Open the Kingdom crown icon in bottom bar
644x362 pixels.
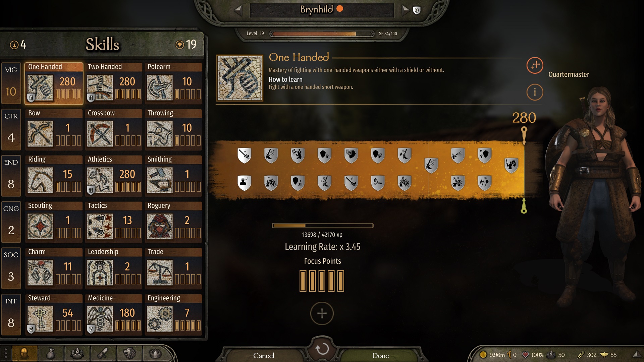pos(155,353)
